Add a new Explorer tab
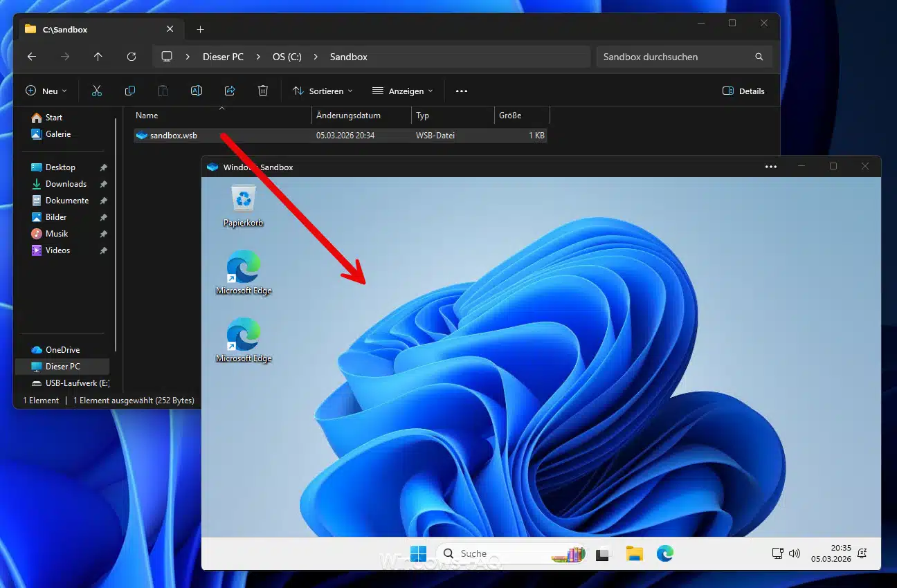 click(200, 29)
